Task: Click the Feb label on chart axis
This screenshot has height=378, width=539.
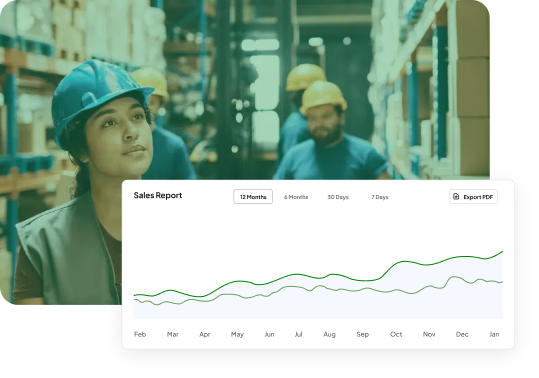Action: tap(140, 334)
